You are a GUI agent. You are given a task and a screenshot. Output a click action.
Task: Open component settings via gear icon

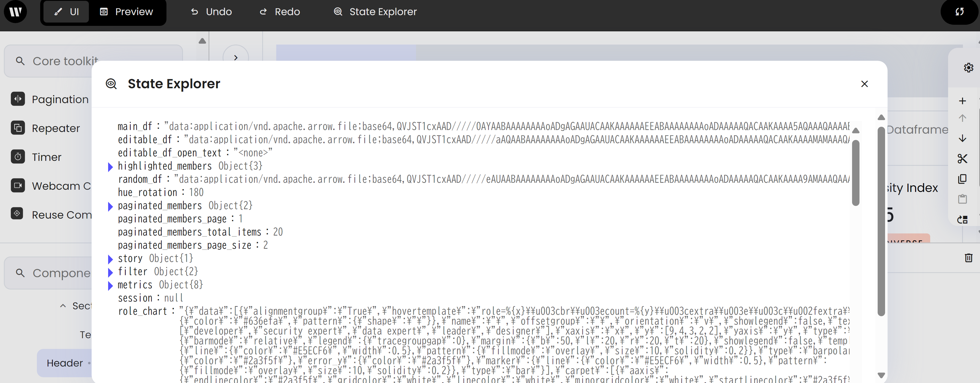969,67
